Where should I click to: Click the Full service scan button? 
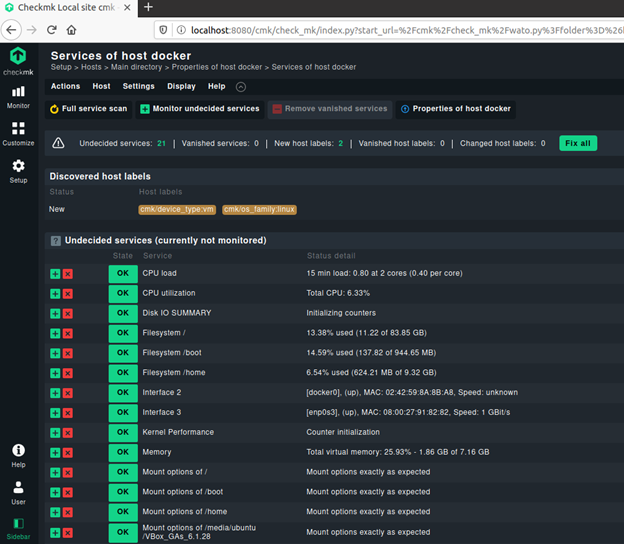point(88,109)
